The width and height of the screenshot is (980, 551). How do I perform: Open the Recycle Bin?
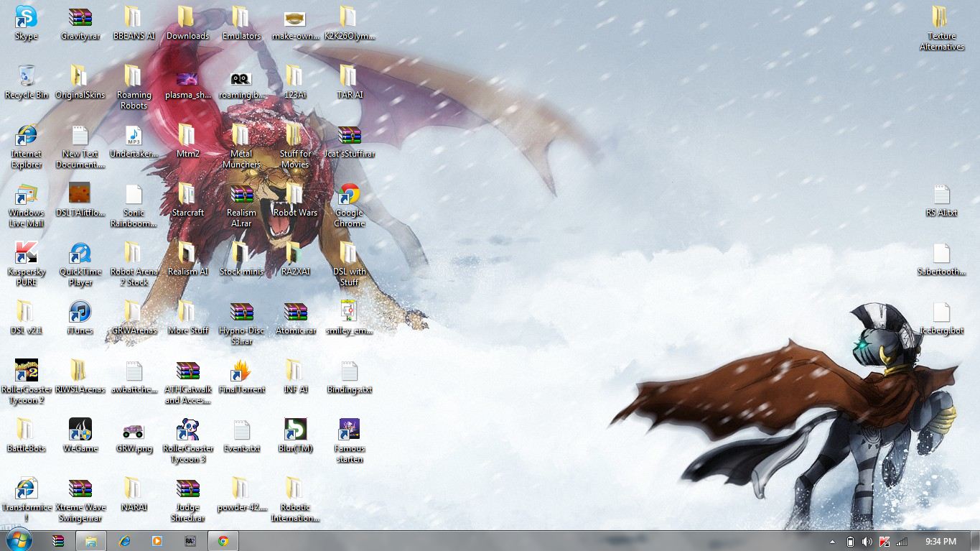click(x=26, y=82)
